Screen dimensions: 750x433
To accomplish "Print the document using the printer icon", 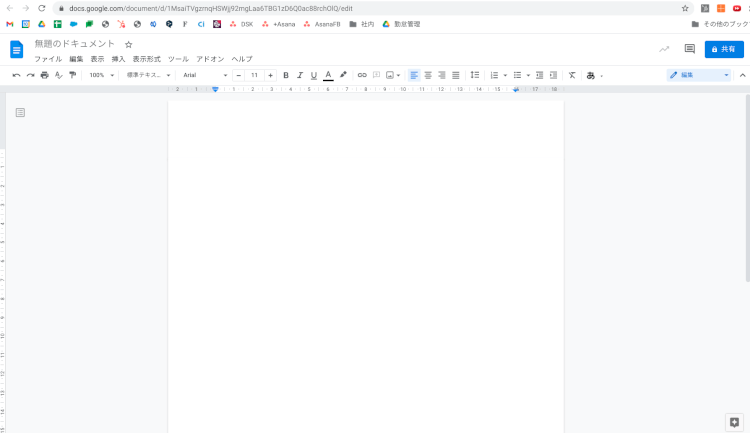I will pos(44,75).
